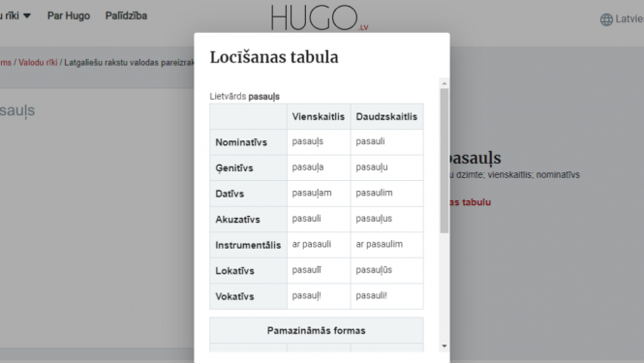Click the globe language icon
Image resolution: width=644 pixels, height=363 pixels.
(x=606, y=19)
